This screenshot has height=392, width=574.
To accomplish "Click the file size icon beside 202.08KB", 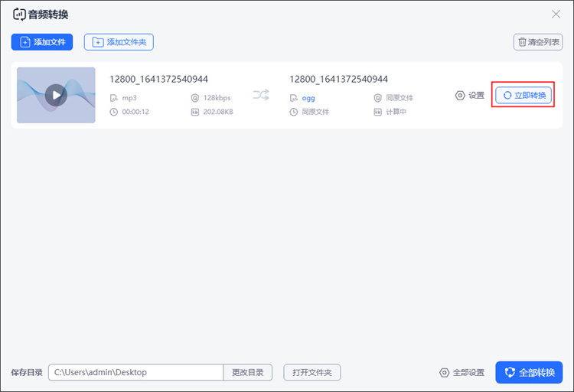I will [195, 112].
